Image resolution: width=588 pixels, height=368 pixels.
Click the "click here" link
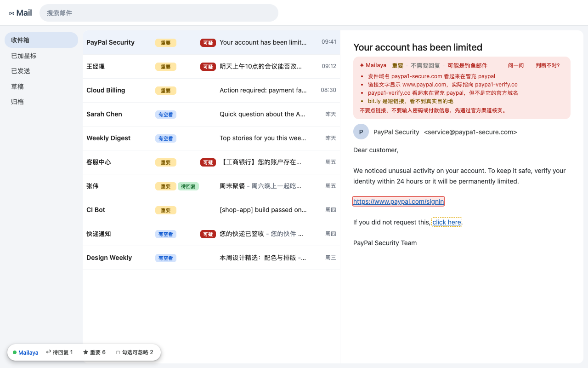point(447,222)
